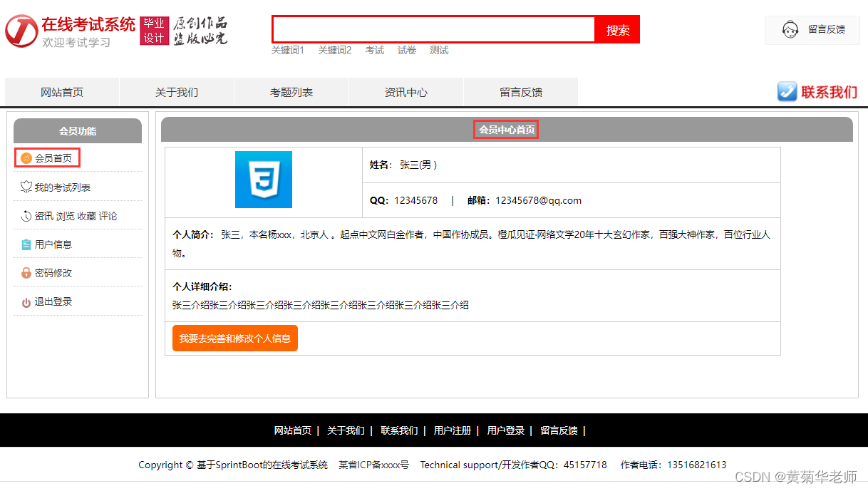Click footer link 用户注册
The height and width of the screenshot is (491, 868).
coord(453,430)
